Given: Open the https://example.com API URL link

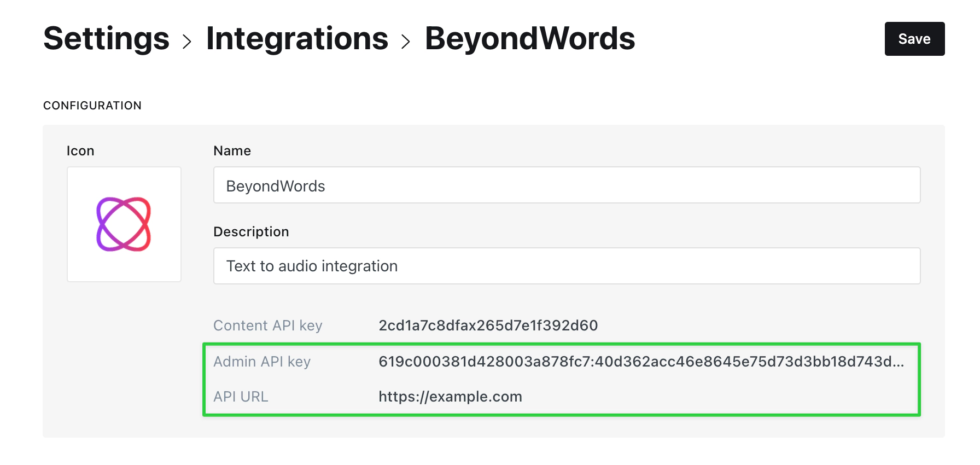Looking at the screenshot, I should pyautogui.click(x=450, y=397).
